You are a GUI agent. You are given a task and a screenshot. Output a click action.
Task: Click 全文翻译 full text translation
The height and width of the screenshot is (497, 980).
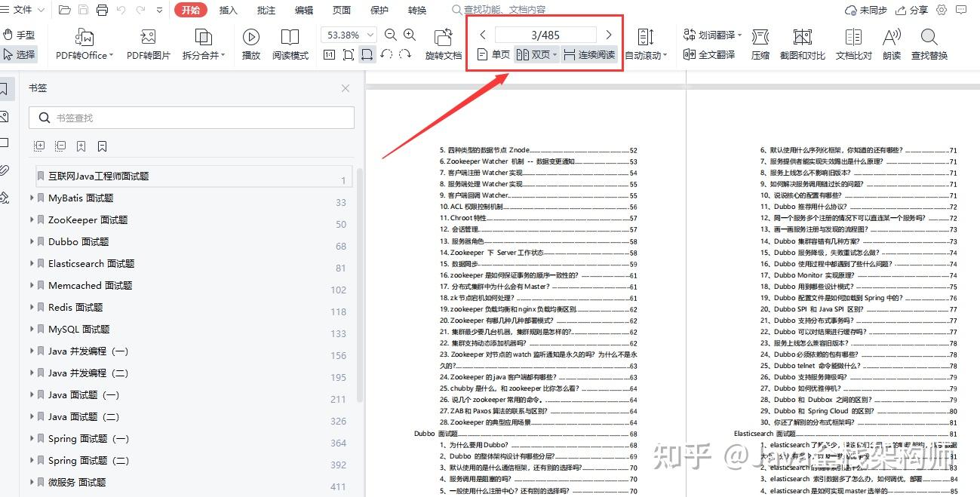pyautogui.click(x=709, y=54)
